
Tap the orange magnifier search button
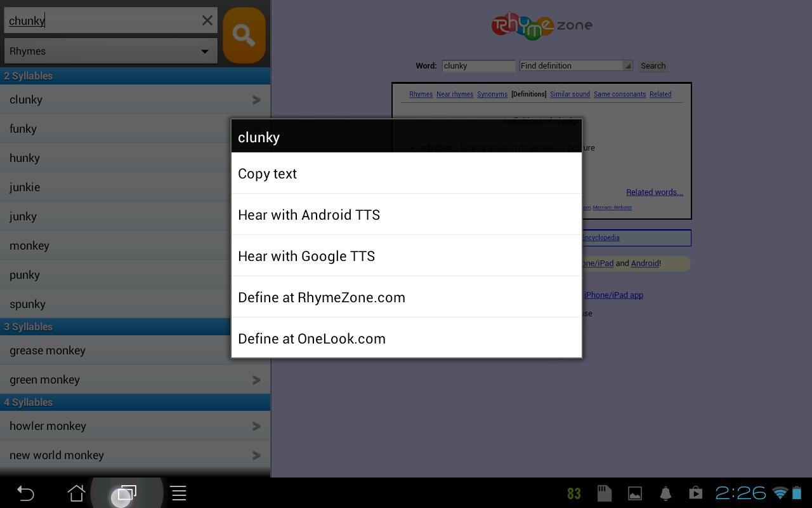(x=244, y=36)
